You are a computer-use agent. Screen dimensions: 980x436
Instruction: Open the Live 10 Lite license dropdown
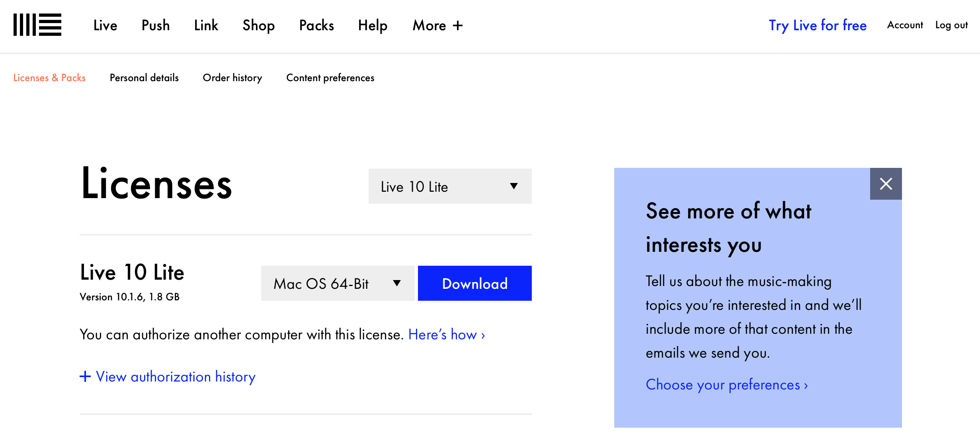450,186
